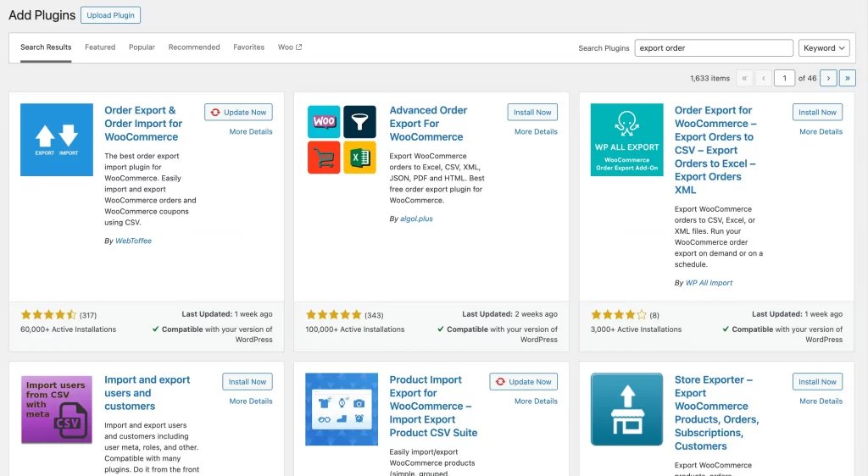
Task: Click the Import users from CSV plugin icon
Action: coord(57,409)
